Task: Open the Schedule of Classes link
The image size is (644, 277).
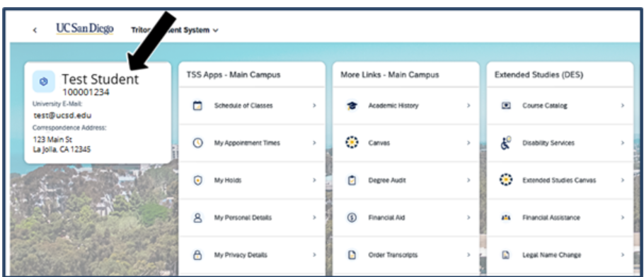Action: pos(243,106)
